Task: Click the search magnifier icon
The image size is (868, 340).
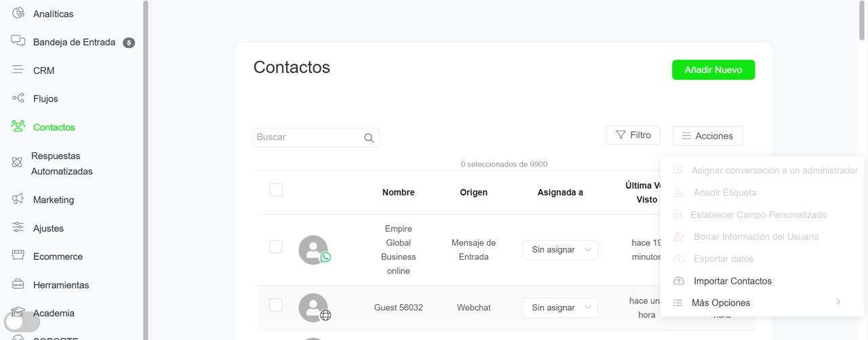Action: 369,137
